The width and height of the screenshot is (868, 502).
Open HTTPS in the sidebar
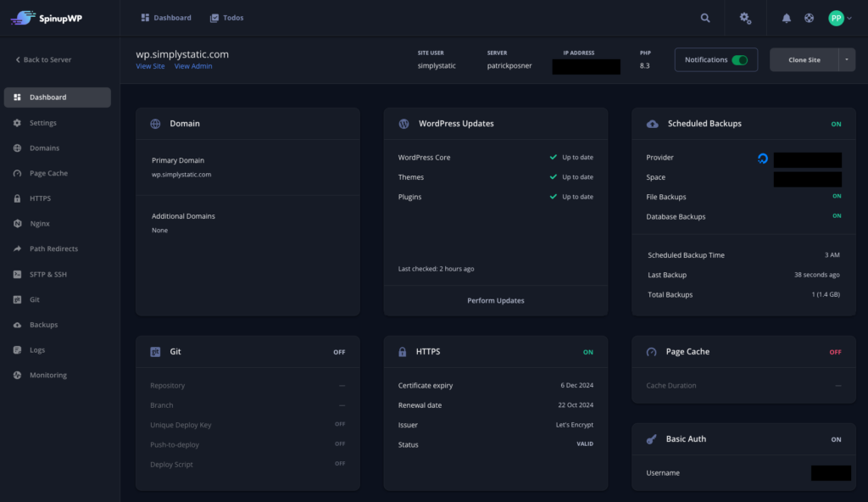pos(40,198)
